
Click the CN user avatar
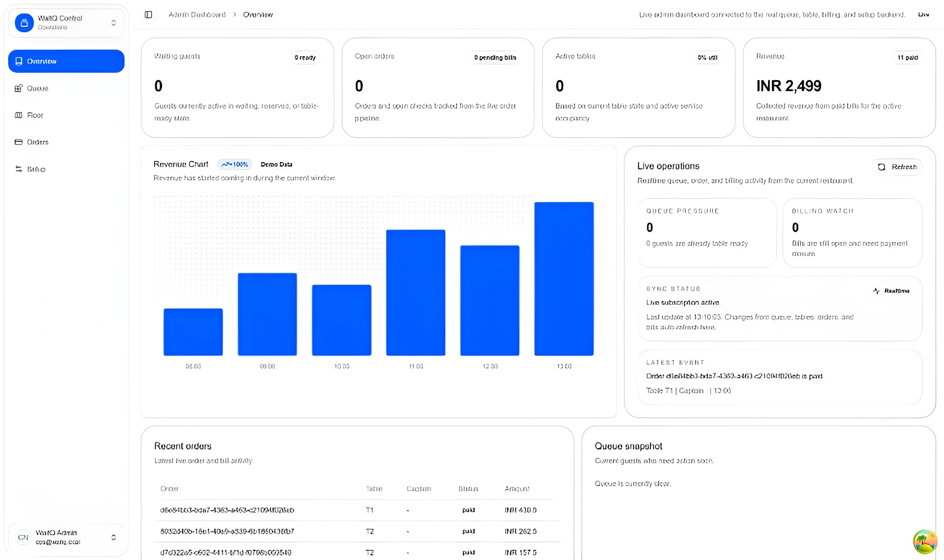pos(23,537)
